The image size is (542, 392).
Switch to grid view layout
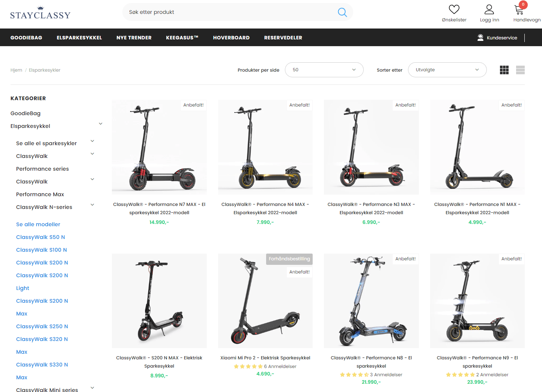[504, 70]
